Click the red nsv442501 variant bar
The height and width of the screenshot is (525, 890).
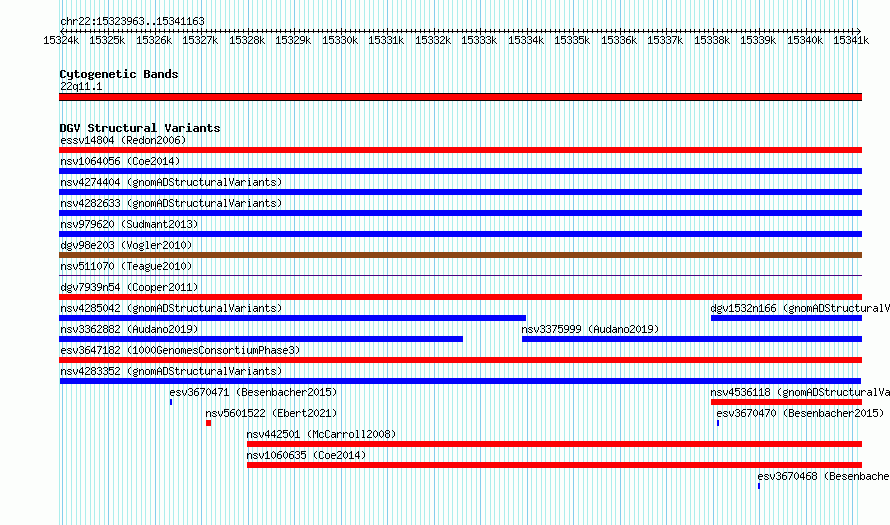click(x=555, y=444)
